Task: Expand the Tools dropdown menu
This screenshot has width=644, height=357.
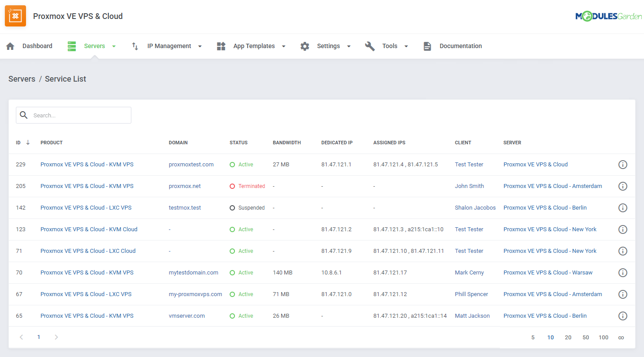Action: [x=406, y=46]
